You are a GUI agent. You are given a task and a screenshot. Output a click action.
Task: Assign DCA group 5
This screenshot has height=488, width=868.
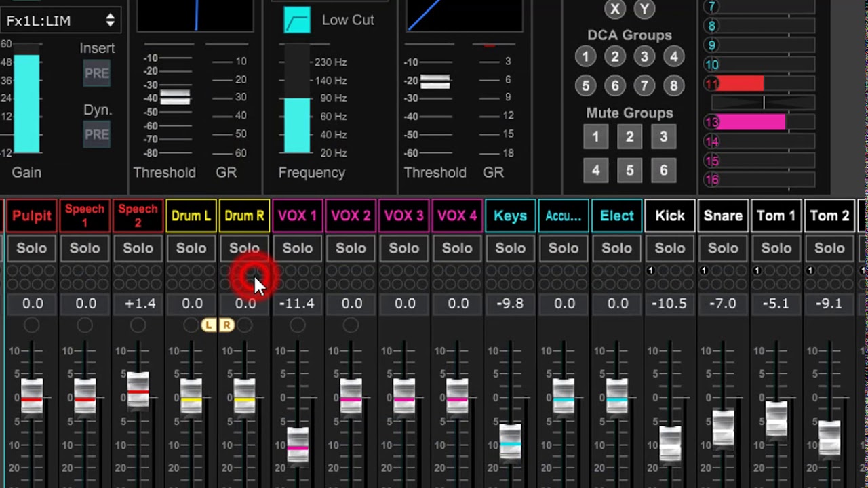click(586, 86)
